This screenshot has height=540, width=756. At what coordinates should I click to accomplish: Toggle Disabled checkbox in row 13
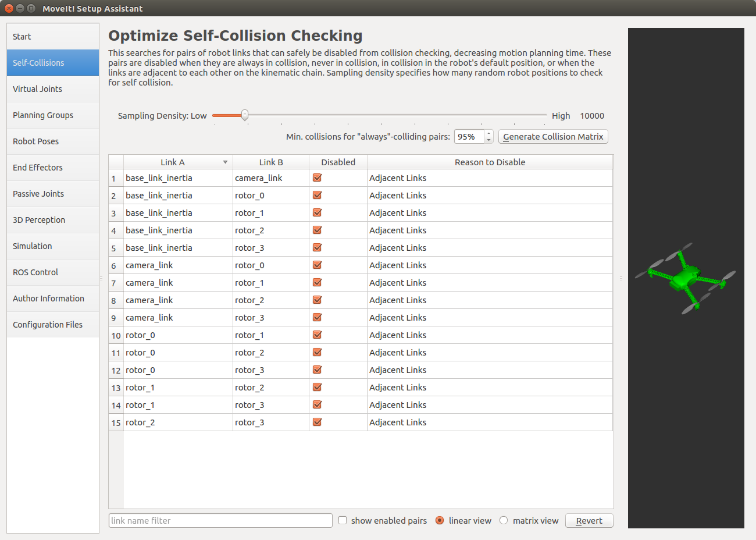coord(317,388)
